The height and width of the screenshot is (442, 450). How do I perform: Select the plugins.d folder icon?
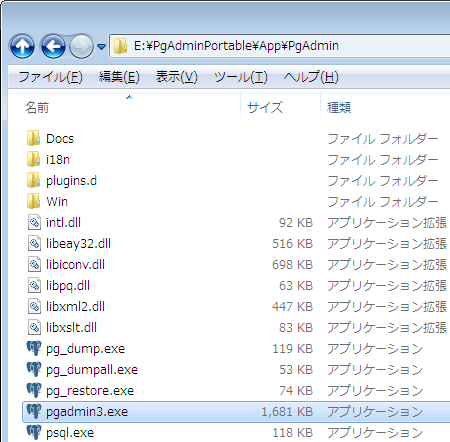[x=34, y=180]
